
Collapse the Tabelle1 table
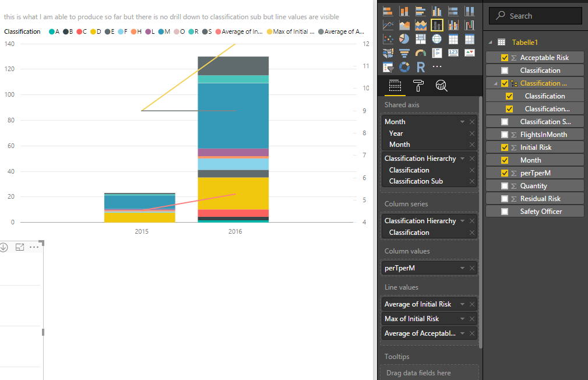click(490, 43)
